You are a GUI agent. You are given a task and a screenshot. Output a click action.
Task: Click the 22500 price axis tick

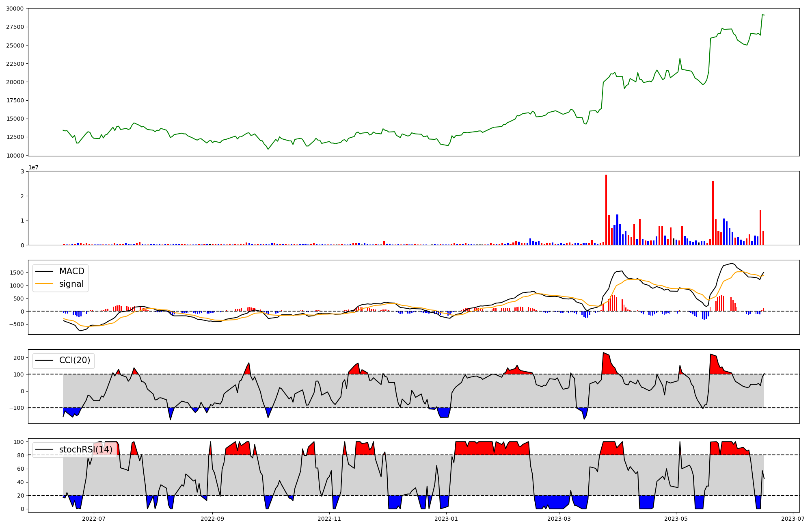tap(15, 63)
